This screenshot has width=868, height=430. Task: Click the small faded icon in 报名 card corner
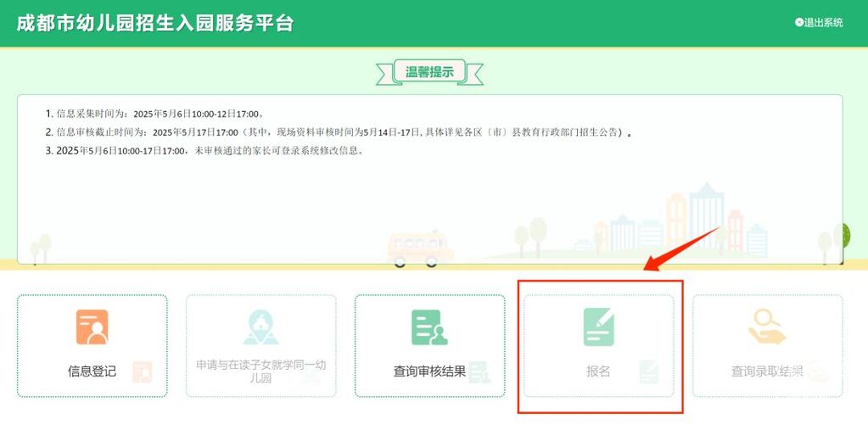coord(648,371)
